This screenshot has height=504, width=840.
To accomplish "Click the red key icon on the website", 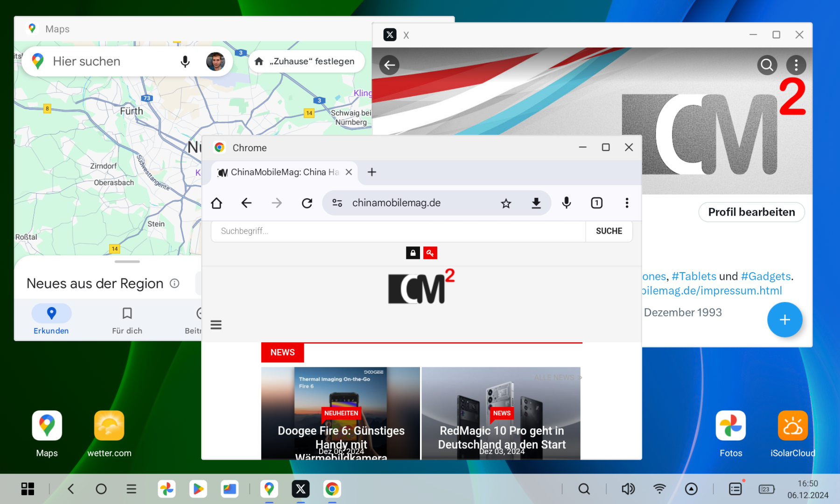I will 430,253.
